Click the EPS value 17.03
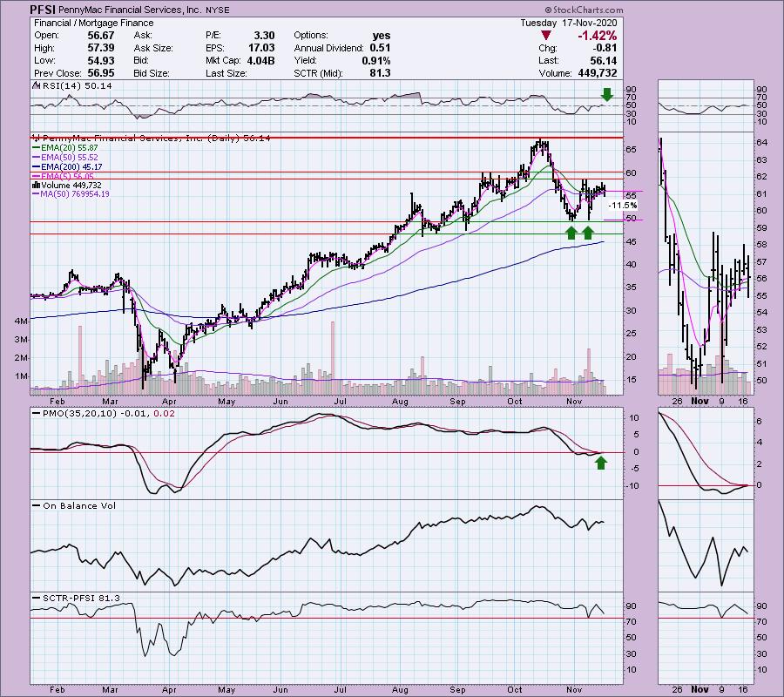 click(261, 48)
